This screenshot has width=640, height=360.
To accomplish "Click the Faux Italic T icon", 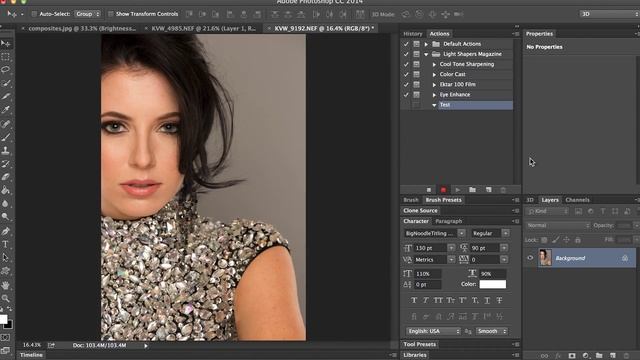I will click(426, 300).
